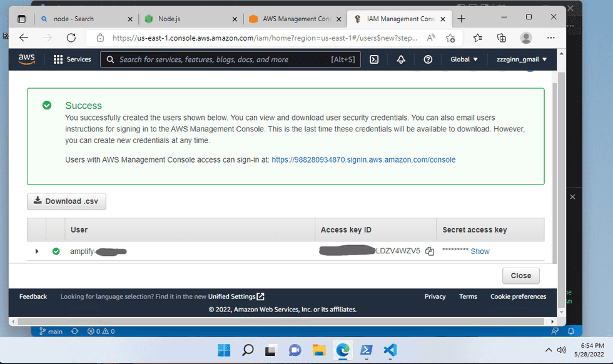Open the Privacy footer link
This screenshot has height=364, width=613.
pyautogui.click(x=435, y=296)
